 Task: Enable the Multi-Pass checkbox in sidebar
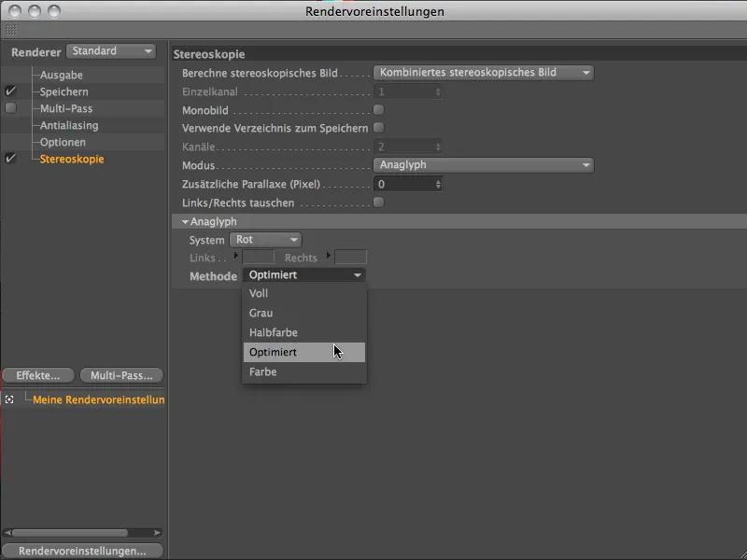(x=10, y=108)
